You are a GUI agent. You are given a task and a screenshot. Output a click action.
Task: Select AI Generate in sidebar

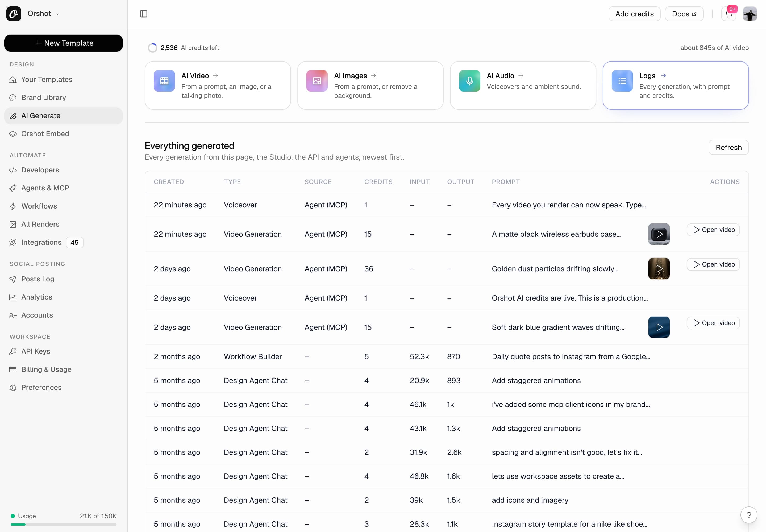point(63,116)
